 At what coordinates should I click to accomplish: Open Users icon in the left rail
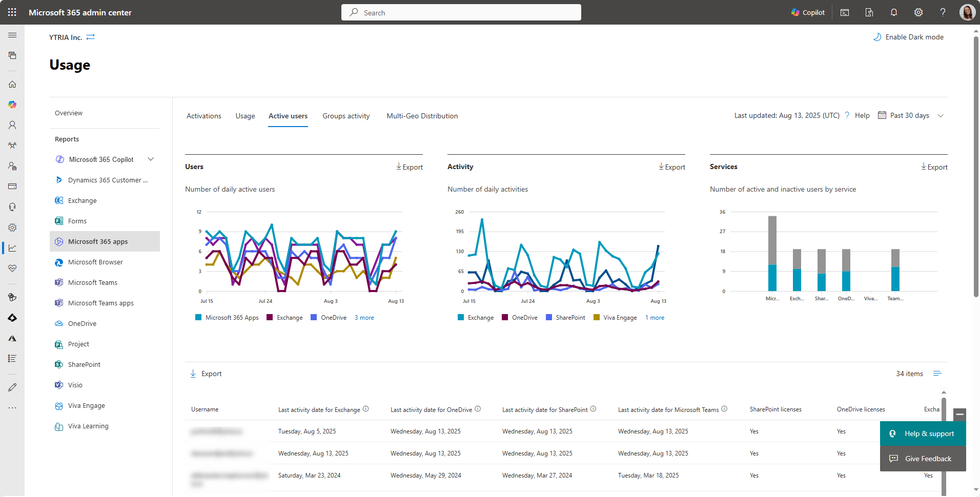click(x=12, y=125)
